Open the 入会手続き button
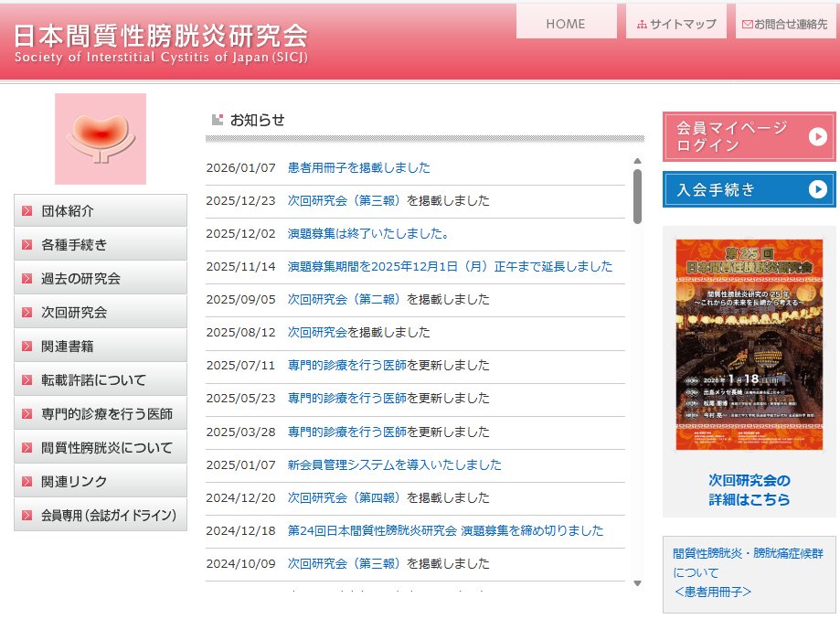840x619 pixels. tap(749, 189)
